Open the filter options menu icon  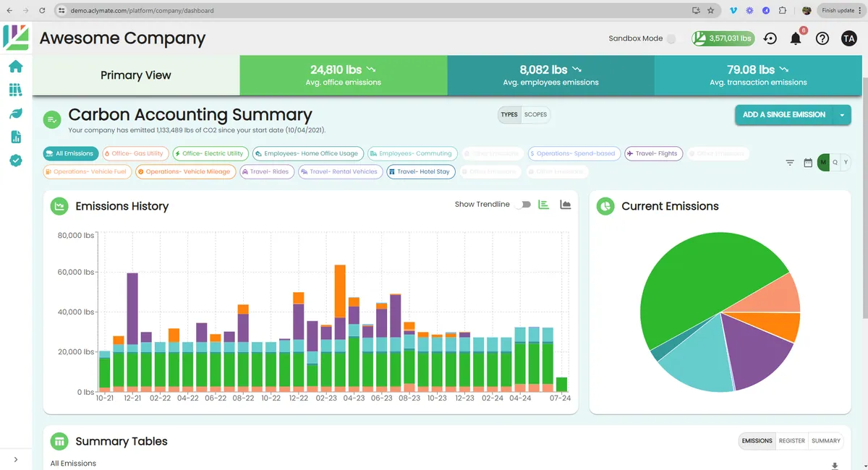pyautogui.click(x=790, y=163)
